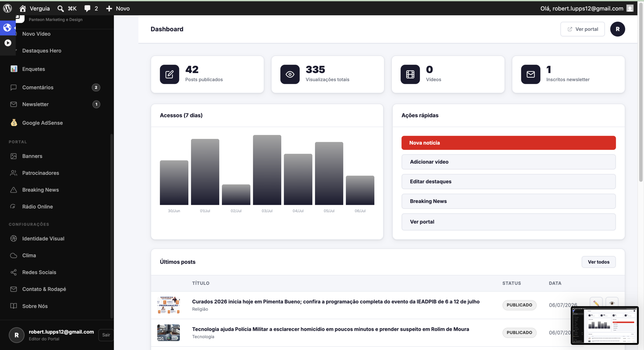Open the ⌘K search icon
This screenshot has width=644, height=350.
click(x=60, y=9)
